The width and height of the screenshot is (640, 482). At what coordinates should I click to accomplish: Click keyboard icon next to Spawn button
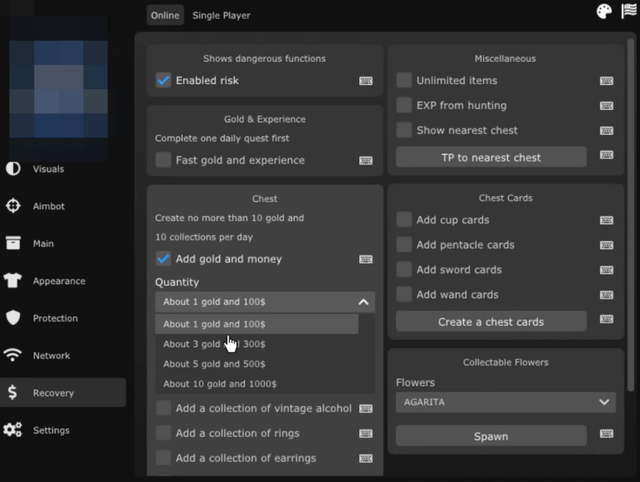[x=607, y=436]
